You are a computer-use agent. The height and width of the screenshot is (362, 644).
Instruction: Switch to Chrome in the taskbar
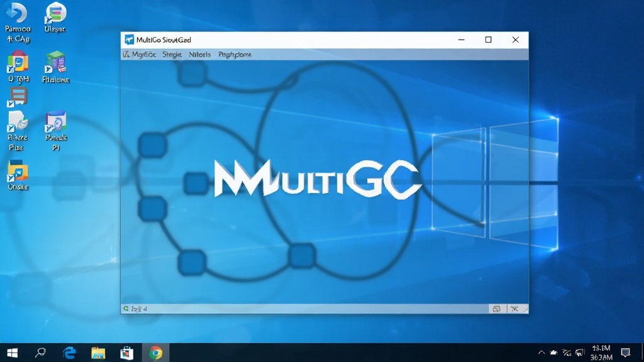(156, 353)
